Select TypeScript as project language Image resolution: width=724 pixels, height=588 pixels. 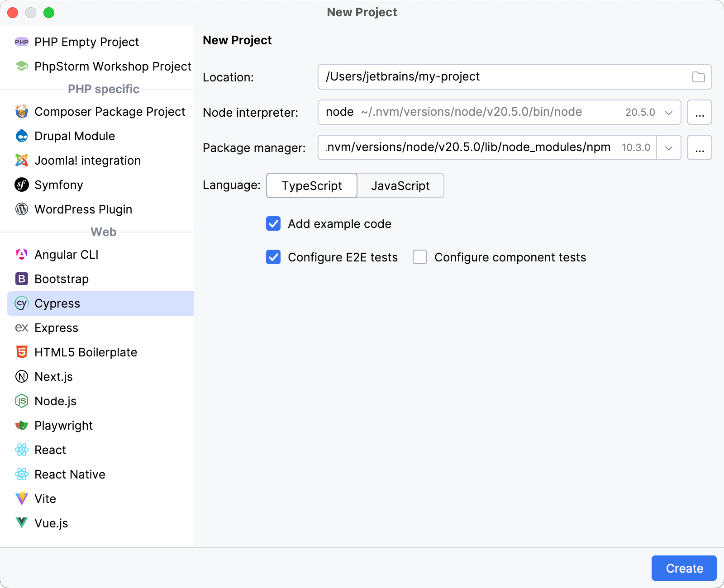311,185
